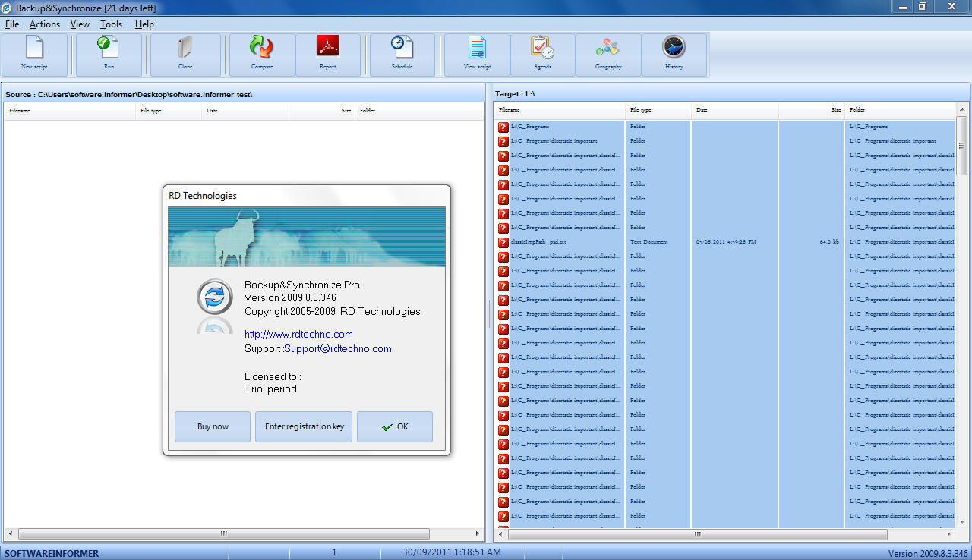Open the Geography tool
Image resolution: width=972 pixels, height=560 pixels.
pos(608,55)
